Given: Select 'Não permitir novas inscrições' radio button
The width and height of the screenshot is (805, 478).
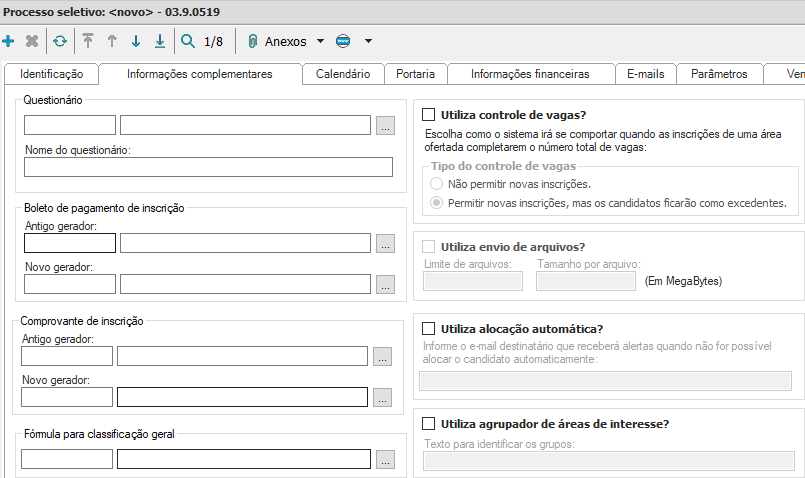Looking at the screenshot, I should (435, 184).
